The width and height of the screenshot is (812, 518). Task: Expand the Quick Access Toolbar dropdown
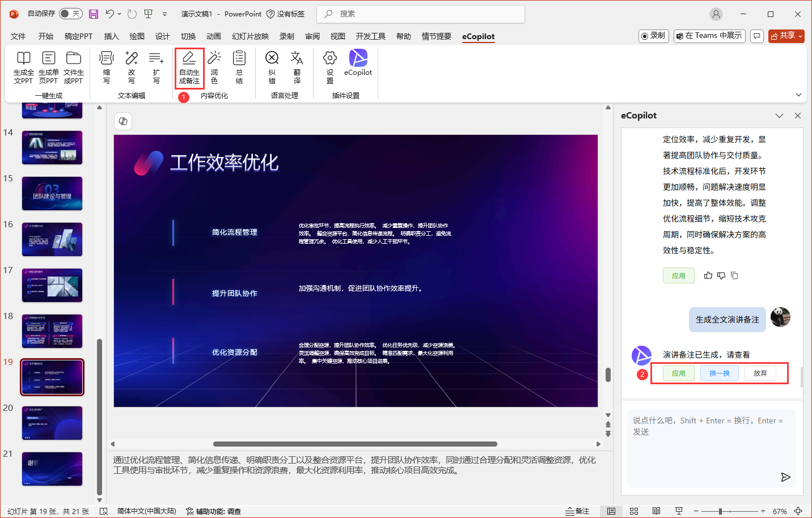coord(164,14)
